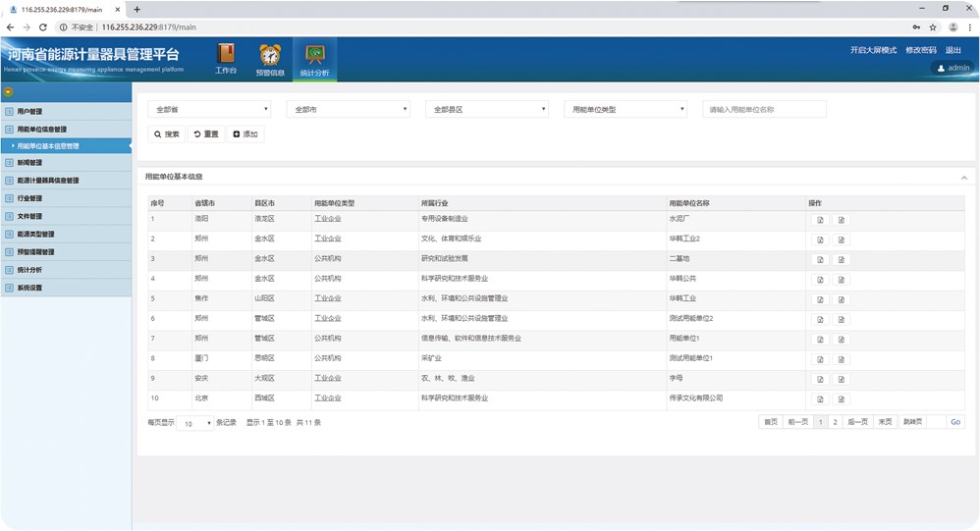980x531 pixels.
Task: Click the 开启大屏模式 link
Action: pos(873,50)
